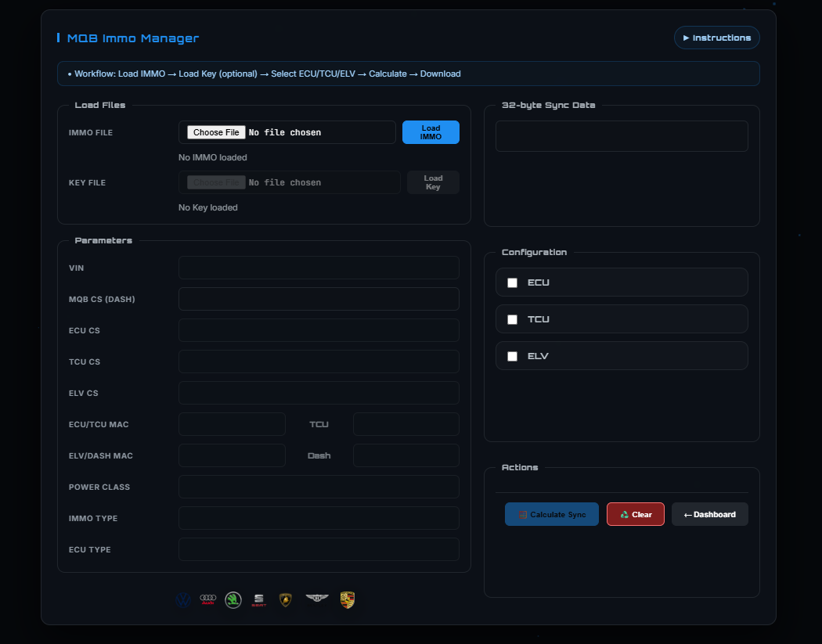Click the Škoda brand logo
Screen dimensions: 822x644
point(233,600)
